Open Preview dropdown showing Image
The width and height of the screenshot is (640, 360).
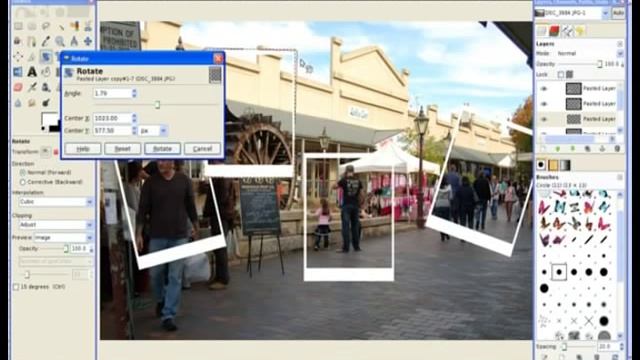coord(63,238)
